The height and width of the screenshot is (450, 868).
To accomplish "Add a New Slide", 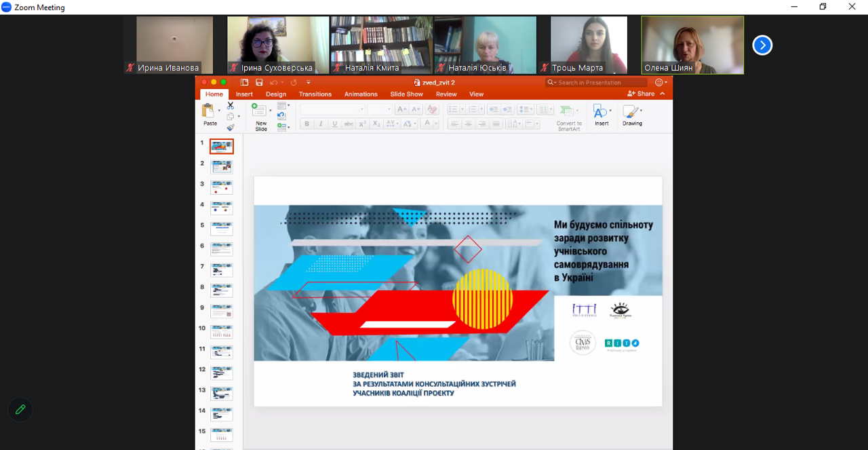I will point(260,112).
